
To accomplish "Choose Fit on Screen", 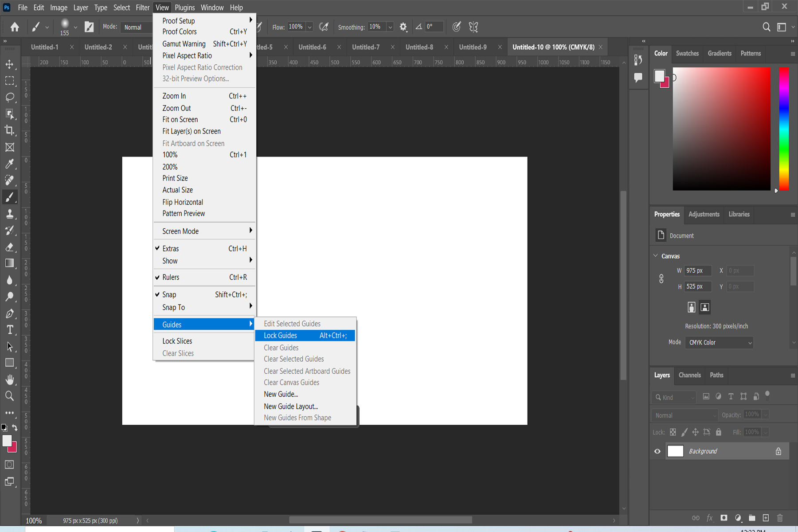I will click(x=204, y=119).
